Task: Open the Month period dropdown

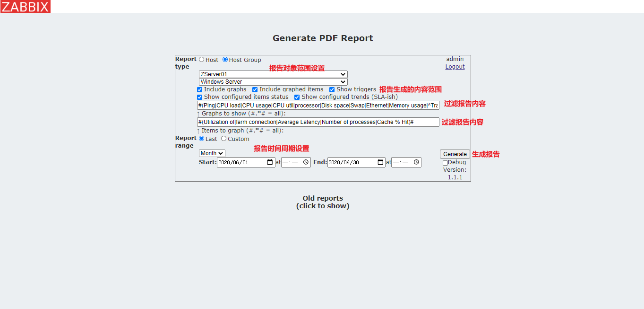Action: click(212, 153)
